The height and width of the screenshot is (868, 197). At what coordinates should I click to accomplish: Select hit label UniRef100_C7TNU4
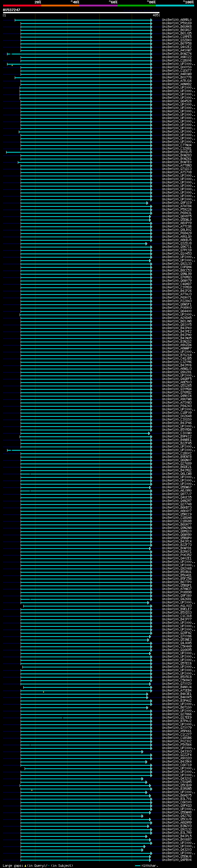point(177,145)
